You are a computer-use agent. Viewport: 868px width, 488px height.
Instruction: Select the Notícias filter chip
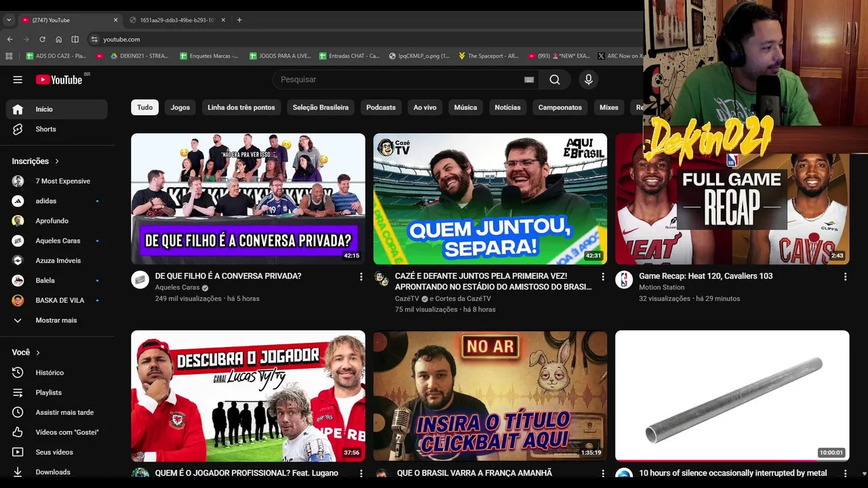click(508, 107)
